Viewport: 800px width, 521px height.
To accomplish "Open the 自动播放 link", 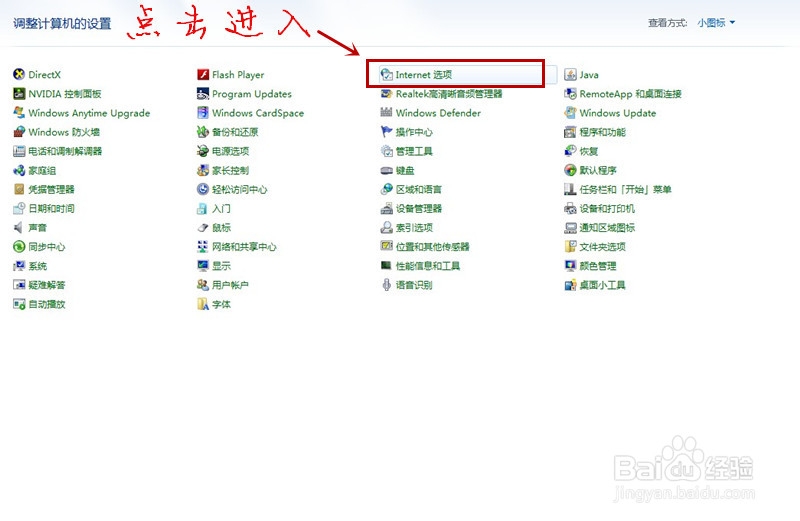I will pyautogui.click(x=47, y=304).
